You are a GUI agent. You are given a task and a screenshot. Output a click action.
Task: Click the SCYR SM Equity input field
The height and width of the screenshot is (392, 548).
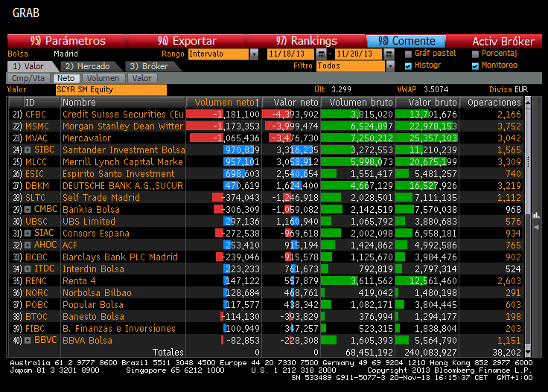[x=111, y=90]
